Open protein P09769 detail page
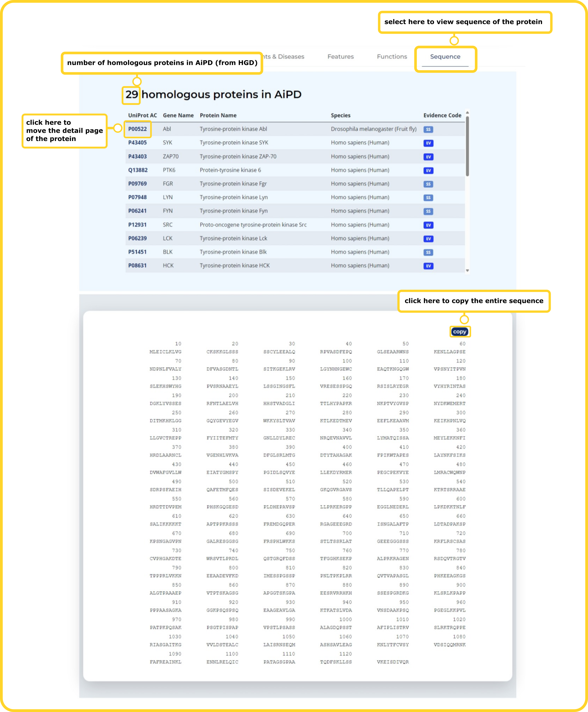The height and width of the screenshot is (712, 588). click(x=138, y=184)
